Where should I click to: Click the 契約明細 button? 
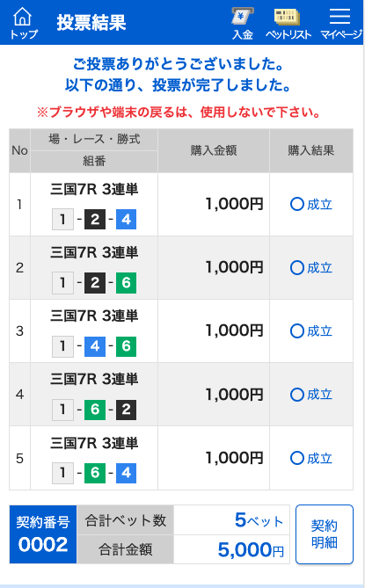(325, 534)
